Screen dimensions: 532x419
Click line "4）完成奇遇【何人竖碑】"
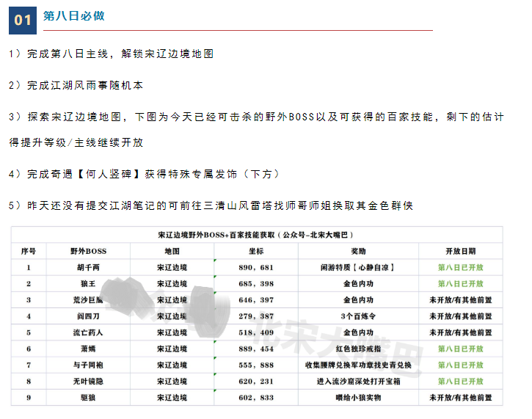point(144,174)
